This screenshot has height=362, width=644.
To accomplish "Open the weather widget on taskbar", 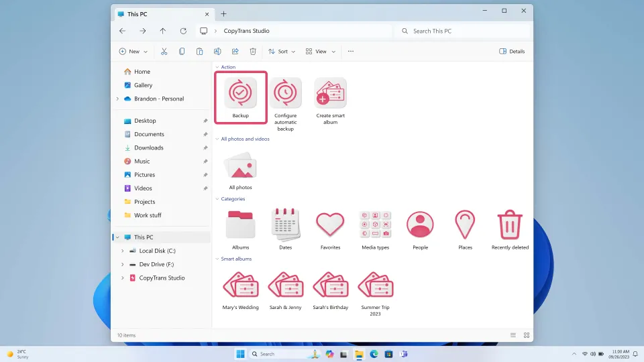I will tap(17, 354).
